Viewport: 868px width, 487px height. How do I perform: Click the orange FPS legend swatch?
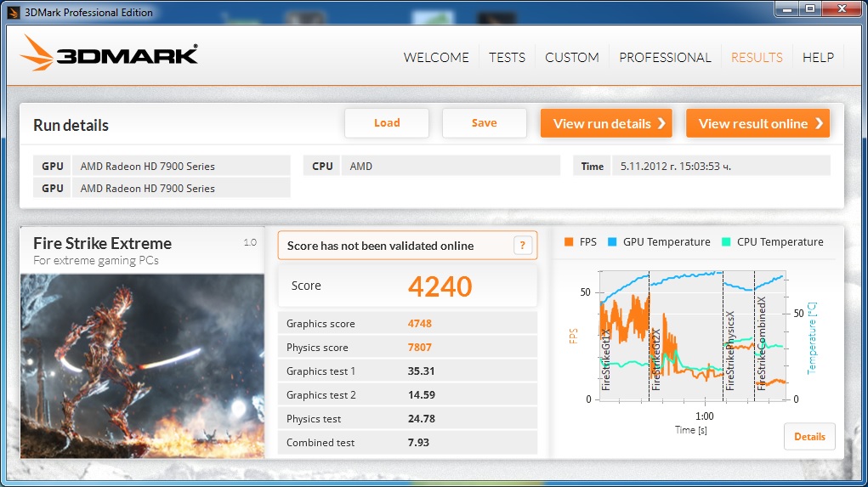(x=569, y=242)
